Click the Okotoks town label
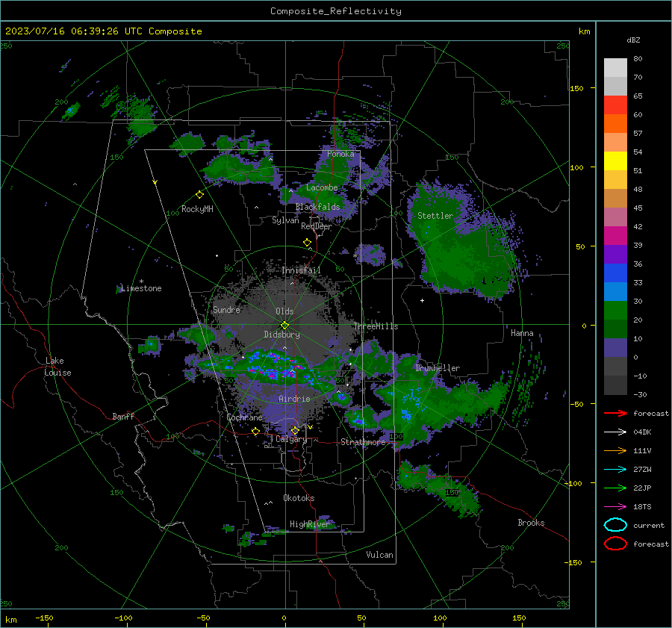This screenshot has height=628, width=672. click(299, 498)
